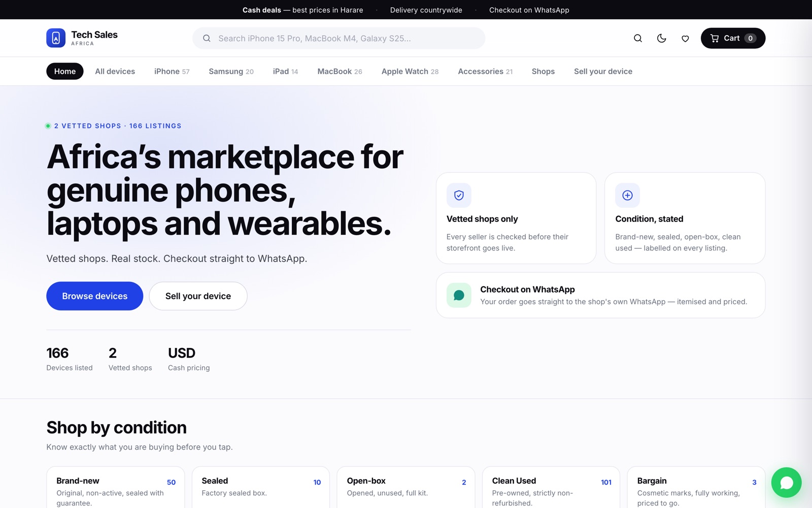
Task: Open the Apple Watch category
Action: click(x=410, y=71)
